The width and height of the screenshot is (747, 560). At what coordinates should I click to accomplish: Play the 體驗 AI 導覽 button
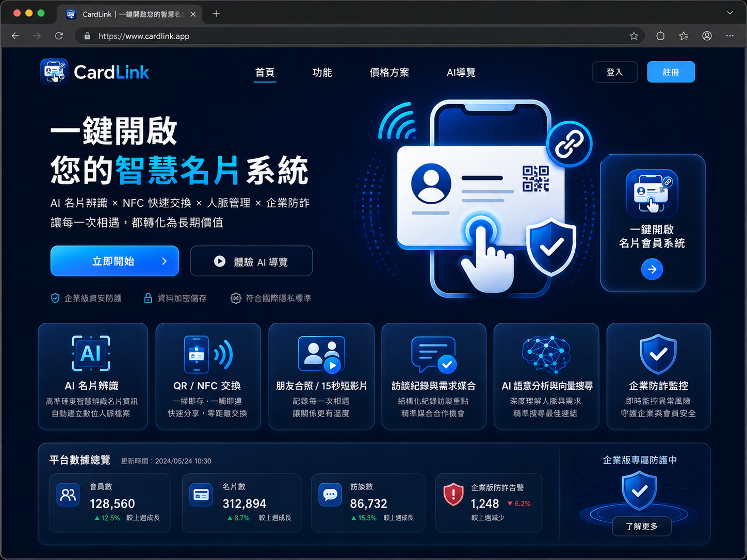251,261
